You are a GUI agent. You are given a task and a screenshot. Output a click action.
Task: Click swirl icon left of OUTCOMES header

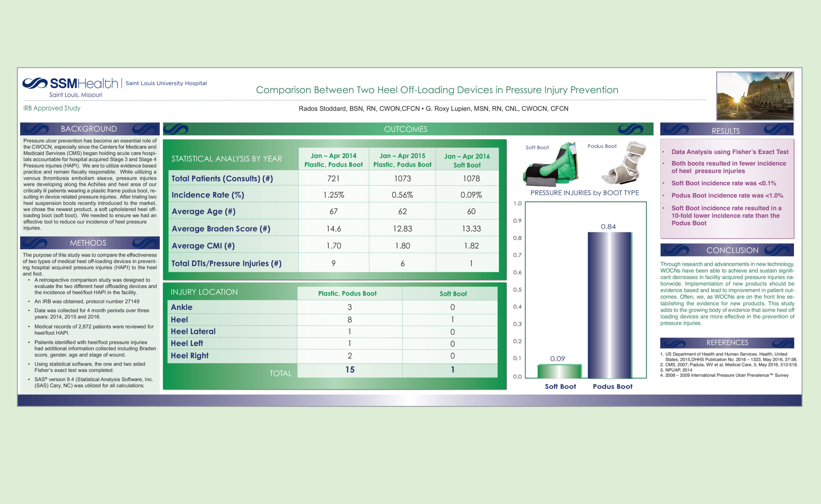point(176,129)
